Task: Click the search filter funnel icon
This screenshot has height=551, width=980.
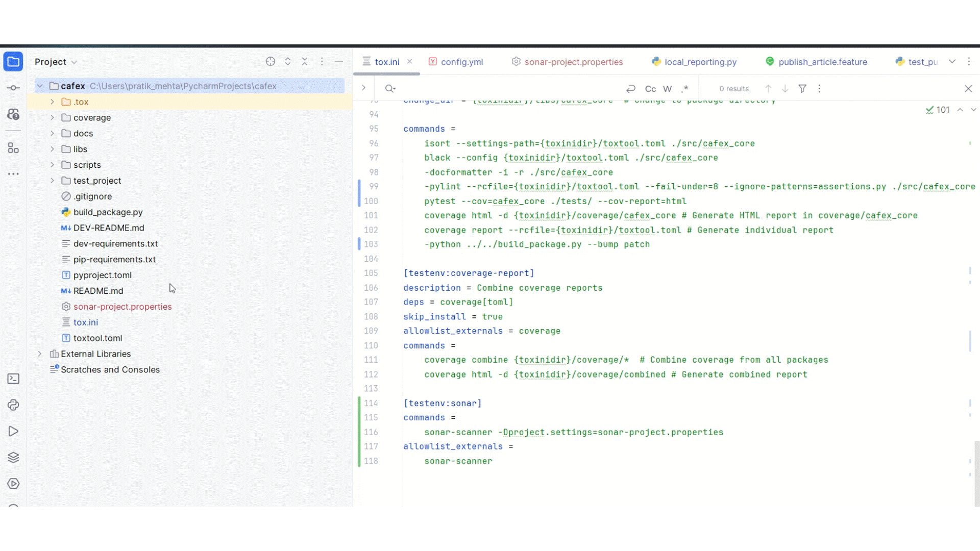Action: (802, 89)
